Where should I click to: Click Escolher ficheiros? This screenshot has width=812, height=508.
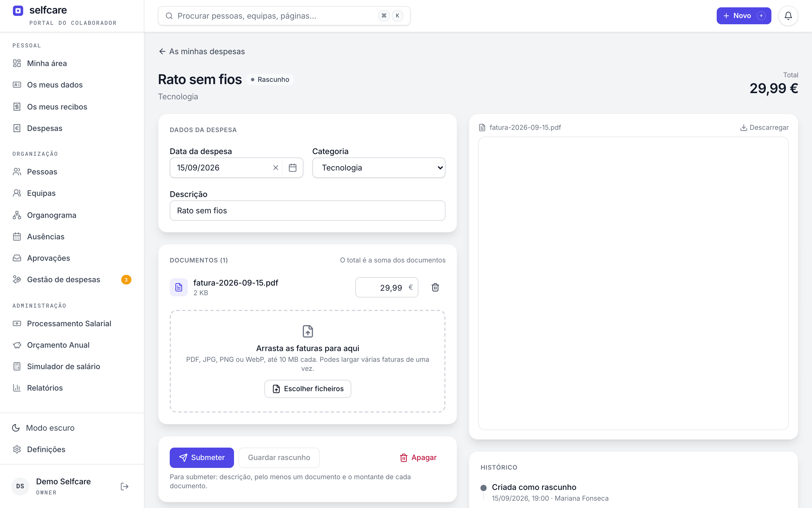(x=308, y=389)
